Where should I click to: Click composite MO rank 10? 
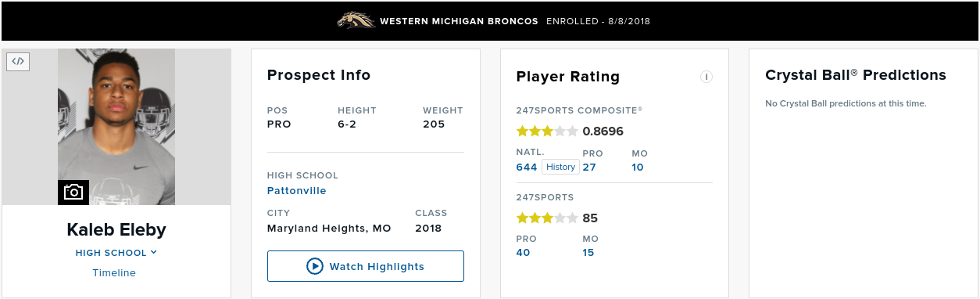click(x=638, y=167)
